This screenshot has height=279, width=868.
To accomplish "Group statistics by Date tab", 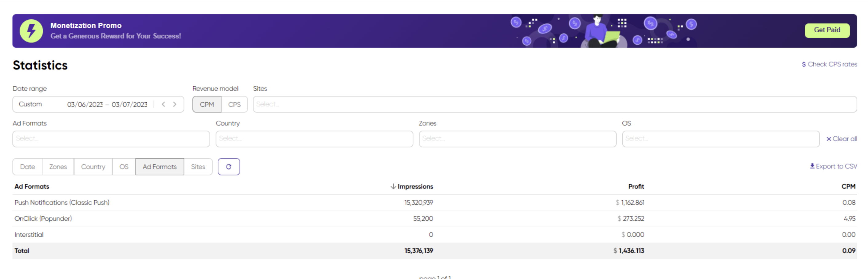I will click(27, 167).
